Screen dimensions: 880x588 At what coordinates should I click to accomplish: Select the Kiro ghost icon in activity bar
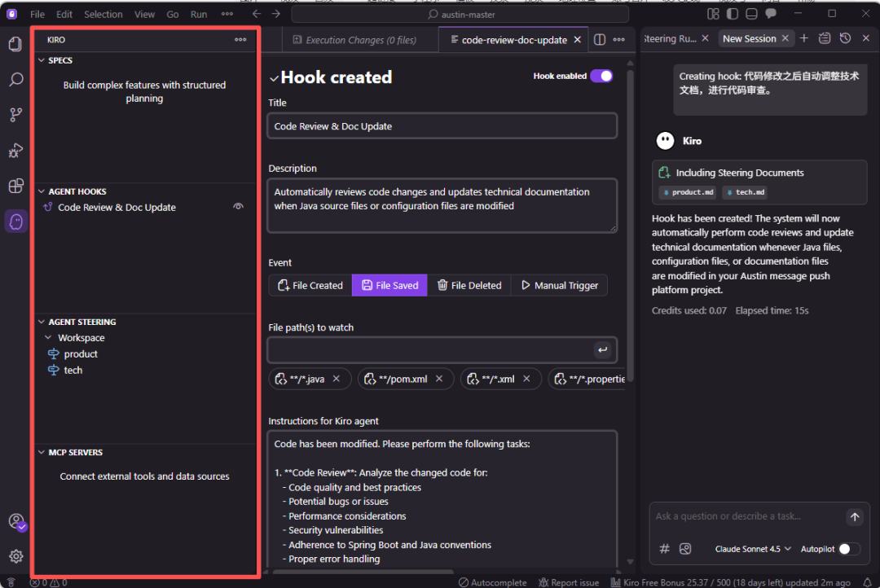click(15, 222)
